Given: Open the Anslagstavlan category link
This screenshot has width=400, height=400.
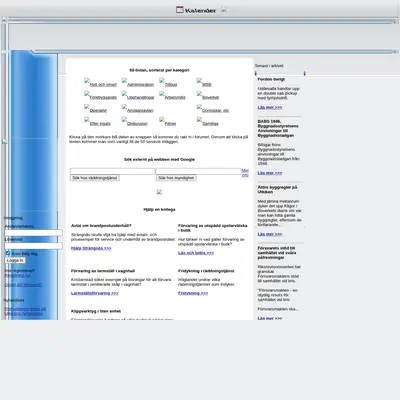Looking at the screenshot, I should (140, 111).
